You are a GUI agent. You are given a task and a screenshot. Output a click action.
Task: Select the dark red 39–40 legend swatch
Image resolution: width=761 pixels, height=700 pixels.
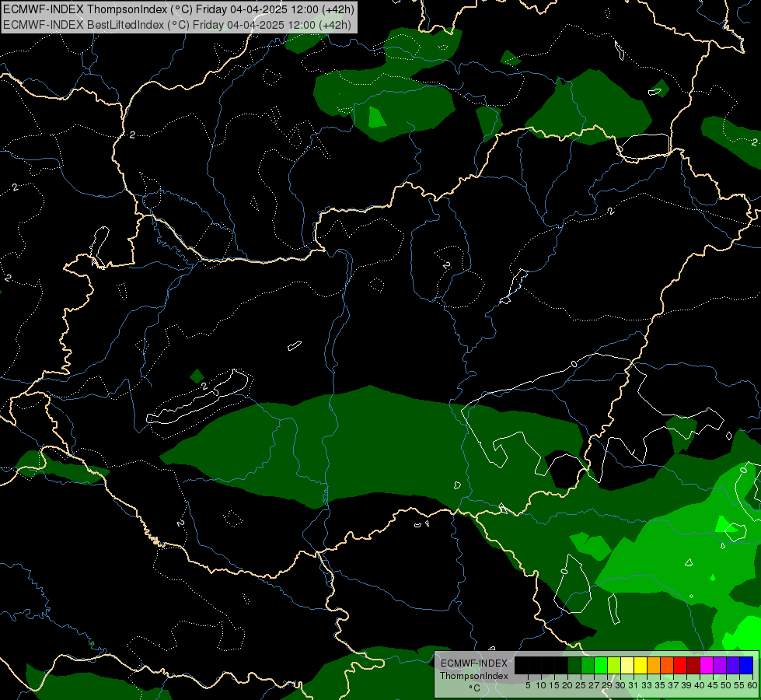tap(693, 665)
